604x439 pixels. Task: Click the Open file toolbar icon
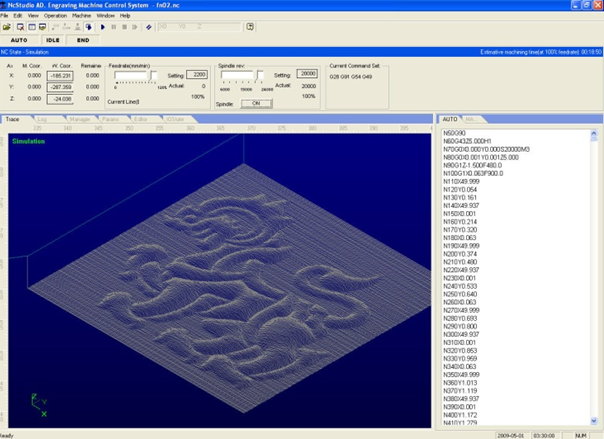click(x=8, y=27)
